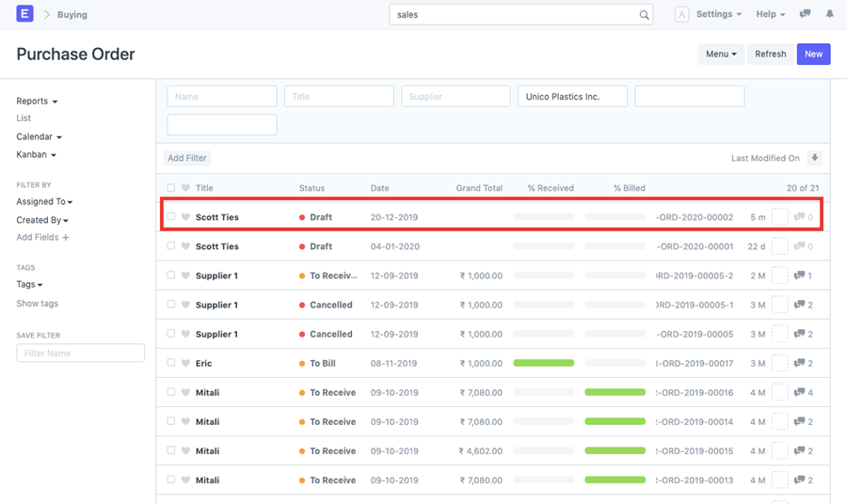Click the New purchase order button
Screen dimensions: 847x504
click(813, 54)
